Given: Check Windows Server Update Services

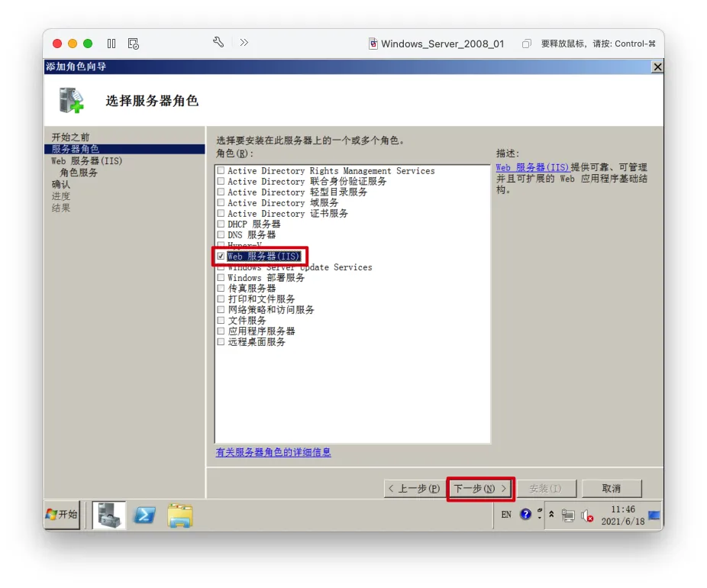Looking at the screenshot, I should pos(221,268).
